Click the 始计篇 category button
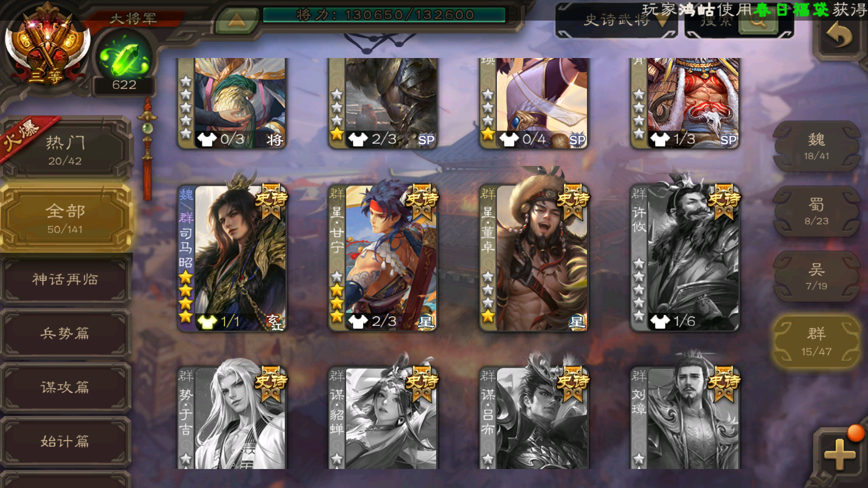868x488 pixels. click(x=66, y=441)
